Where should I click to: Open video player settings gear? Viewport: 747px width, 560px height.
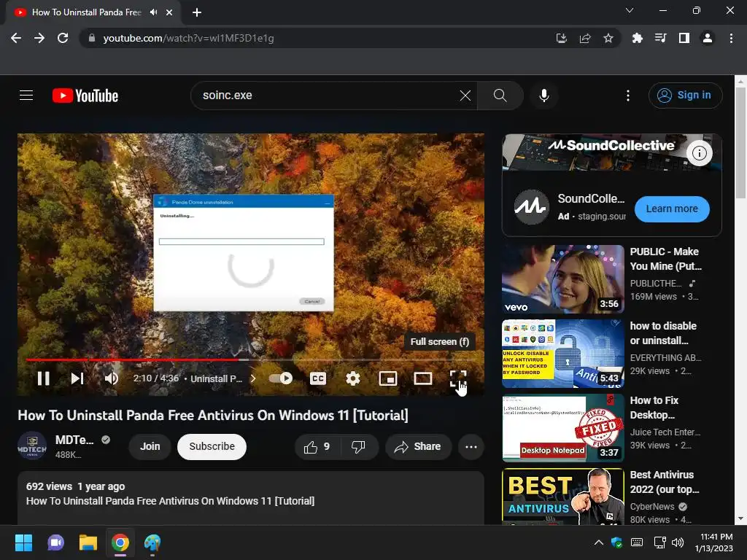tap(353, 378)
